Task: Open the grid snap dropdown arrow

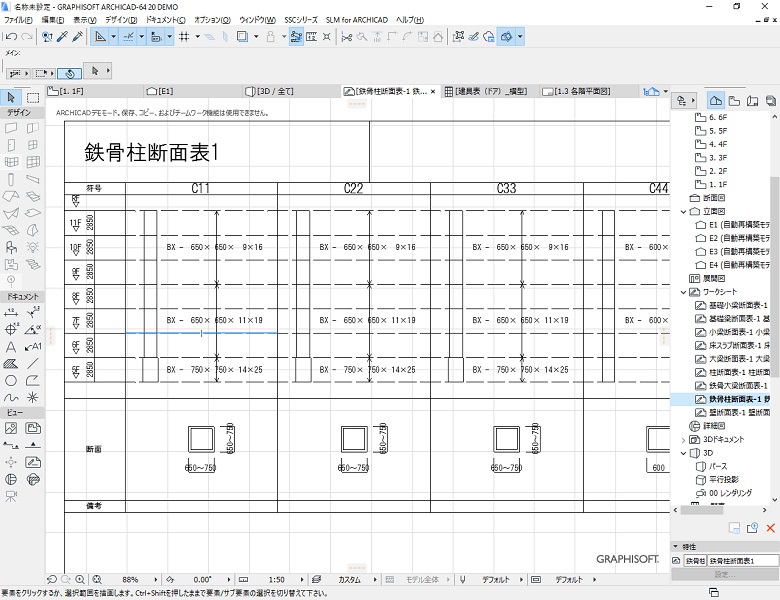Action: point(197,36)
